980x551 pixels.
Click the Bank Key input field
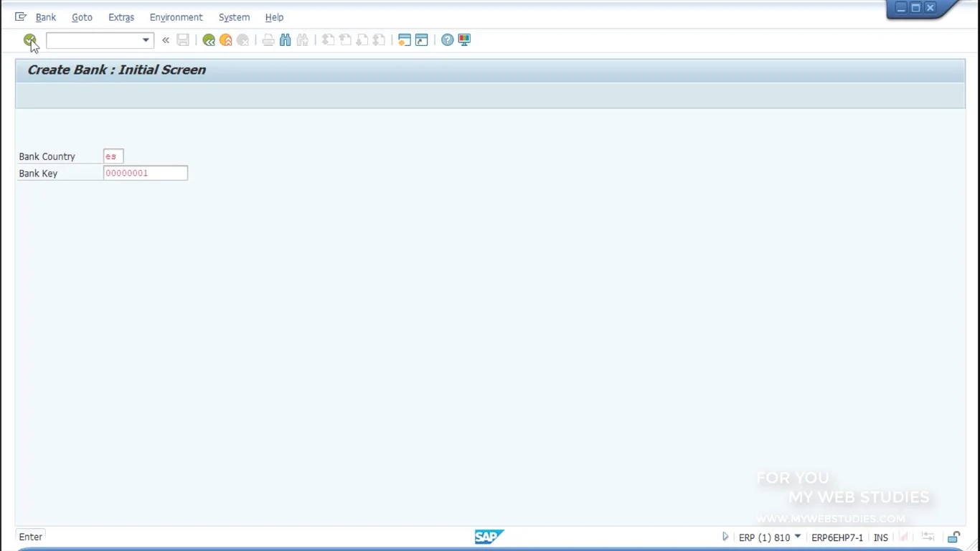(146, 173)
